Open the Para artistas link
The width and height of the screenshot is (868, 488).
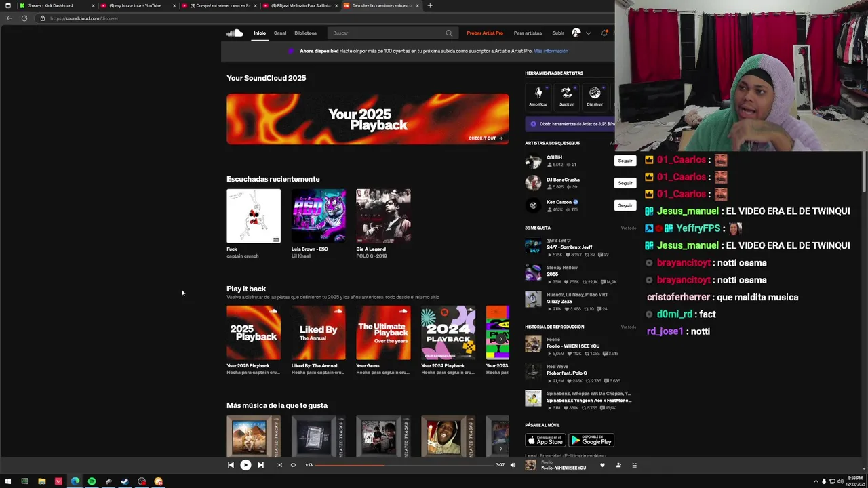point(528,33)
